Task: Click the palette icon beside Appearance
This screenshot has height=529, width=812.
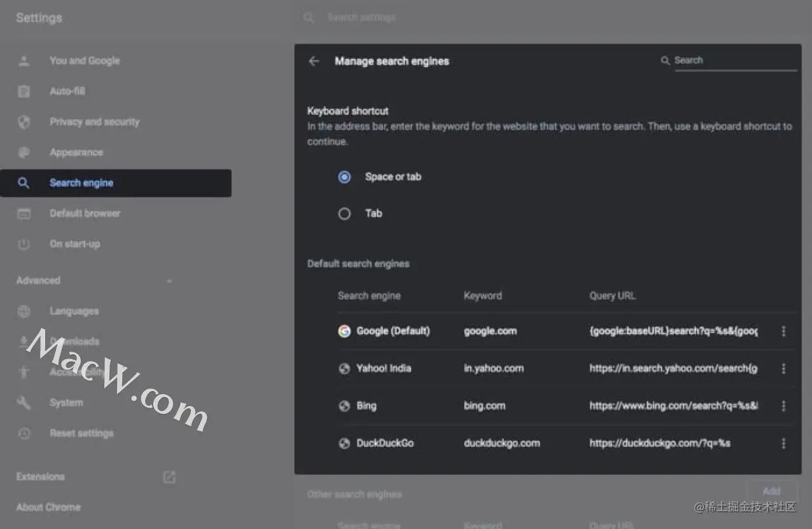Action: (x=24, y=153)
